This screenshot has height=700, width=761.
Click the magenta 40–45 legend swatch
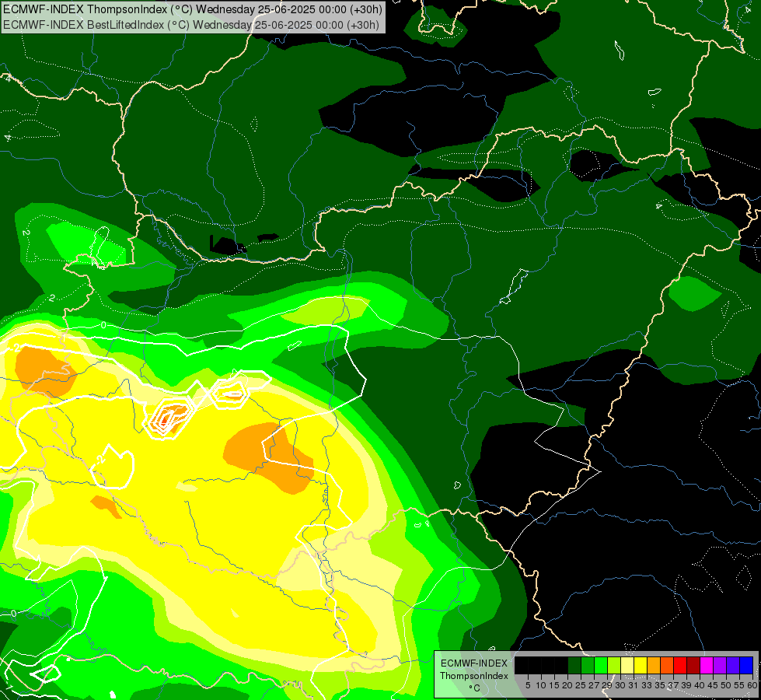[x=707, y=665]
